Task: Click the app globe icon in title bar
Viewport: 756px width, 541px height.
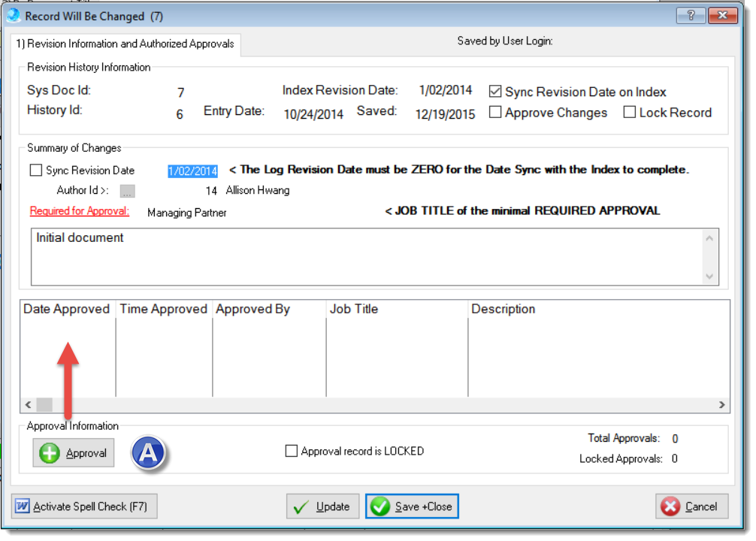Action: pyautogui.click(x=14, y=16)
